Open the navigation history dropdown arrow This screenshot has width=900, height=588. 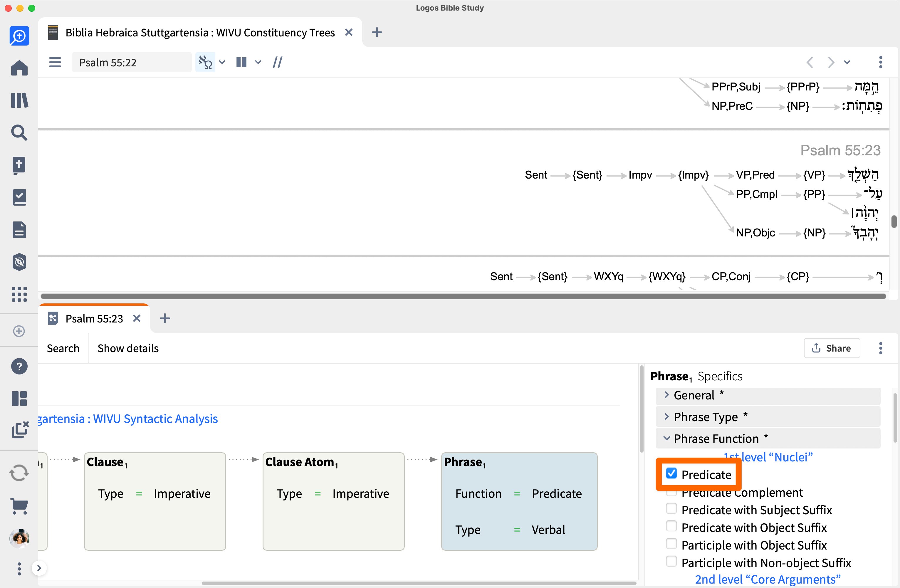(x=847, y=62)
